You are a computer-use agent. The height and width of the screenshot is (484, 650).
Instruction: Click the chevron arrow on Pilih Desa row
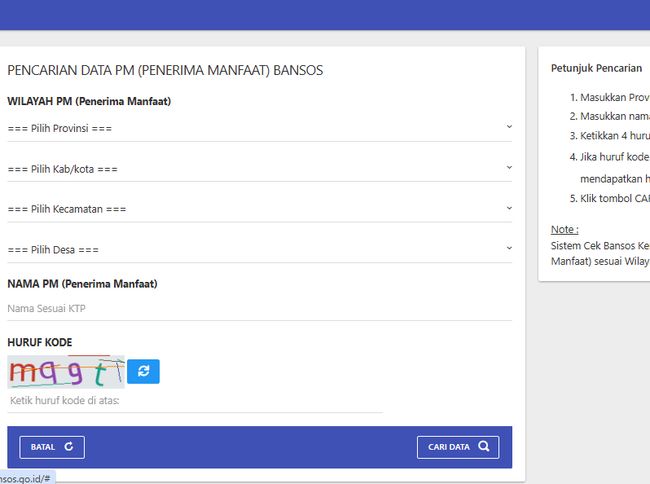coord(508,248)
